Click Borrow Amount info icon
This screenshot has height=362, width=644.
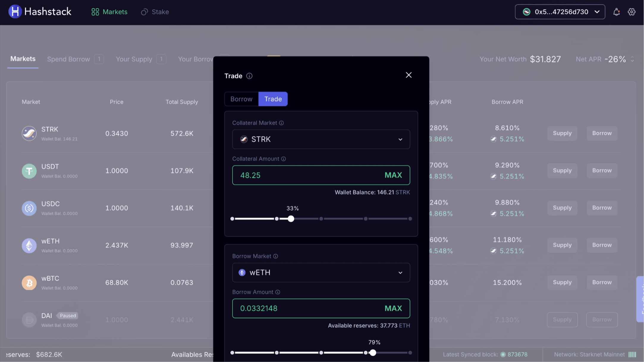(x=278, y=292)
